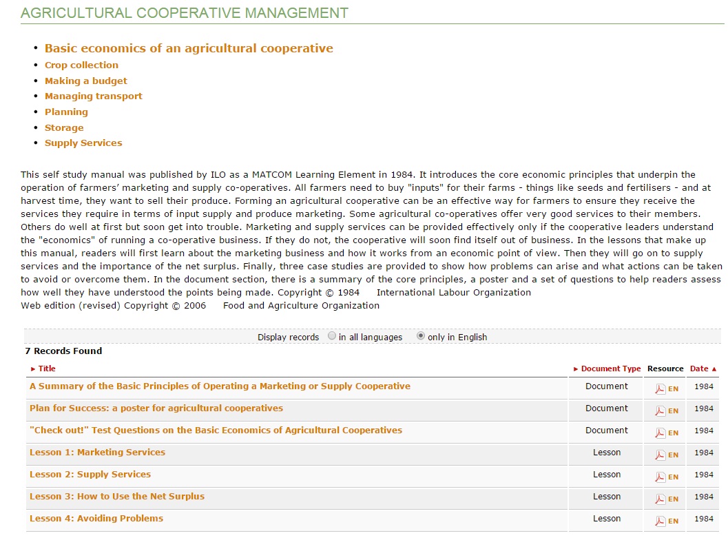Open PDF icon for Lesson 1: Marketing Services
Screen dimensions: 728x560
[660, 455]
